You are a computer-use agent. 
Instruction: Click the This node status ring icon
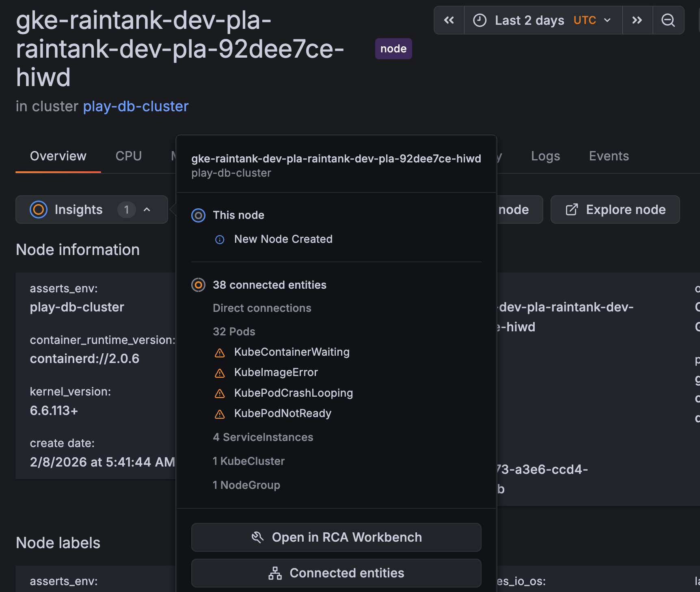pos(198,215)
